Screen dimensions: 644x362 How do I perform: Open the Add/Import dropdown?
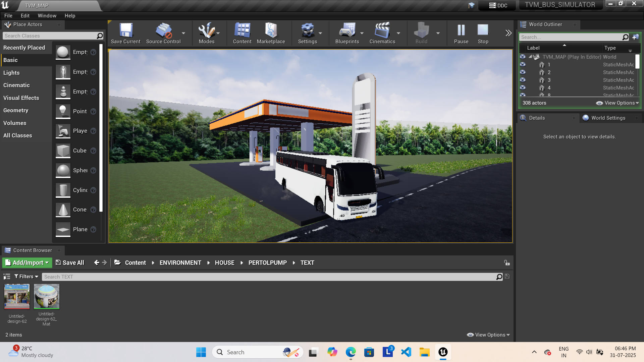coord(27,262)
